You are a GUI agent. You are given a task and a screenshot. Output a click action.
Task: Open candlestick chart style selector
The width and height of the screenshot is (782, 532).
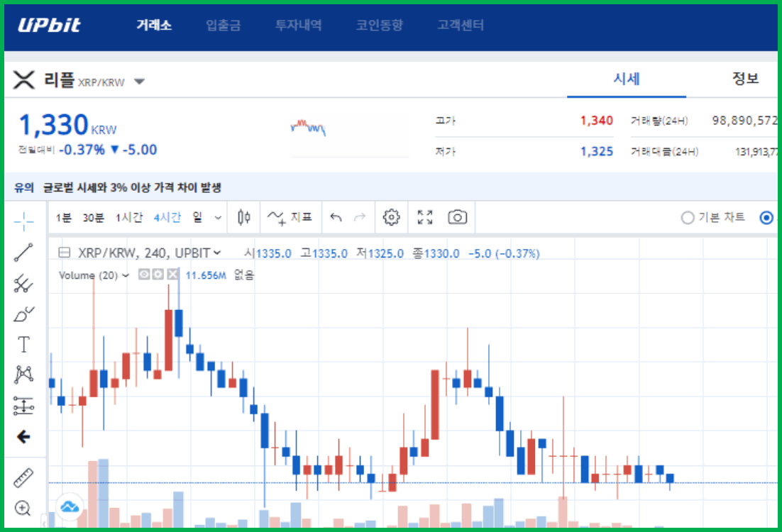[244, 218]
